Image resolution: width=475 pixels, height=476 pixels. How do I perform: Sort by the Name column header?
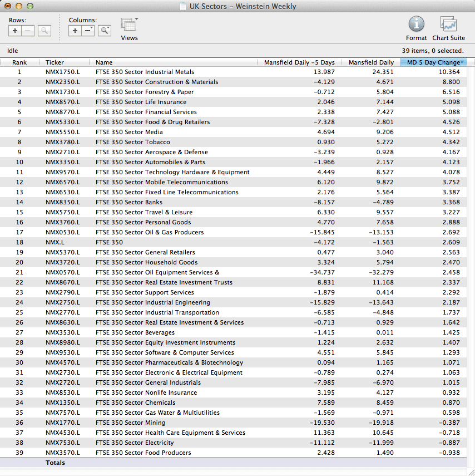[103, 62]
